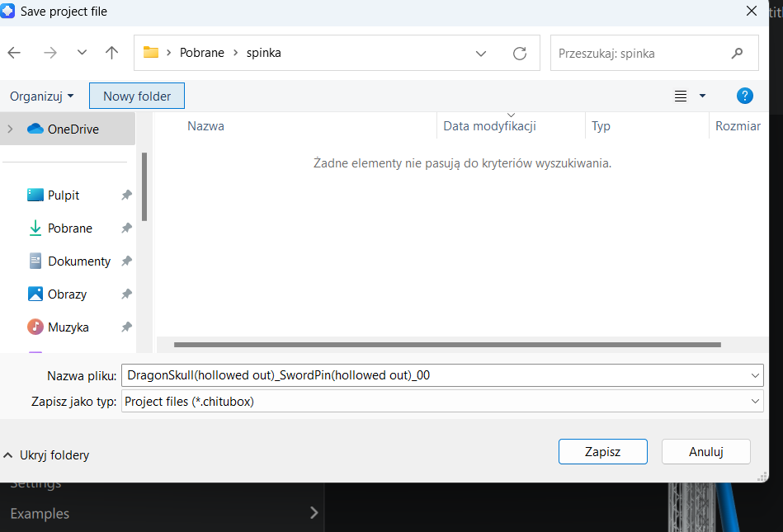Unpin Muzyka using its pin icon
Screen dimensions: 783x532
(126, 327)
